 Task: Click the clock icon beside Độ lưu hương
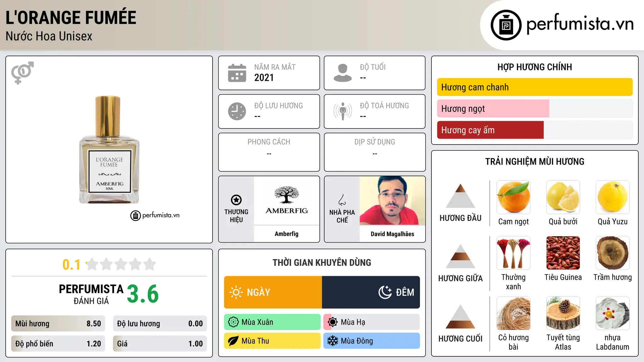pyautogui.click(x=237, y=111)
